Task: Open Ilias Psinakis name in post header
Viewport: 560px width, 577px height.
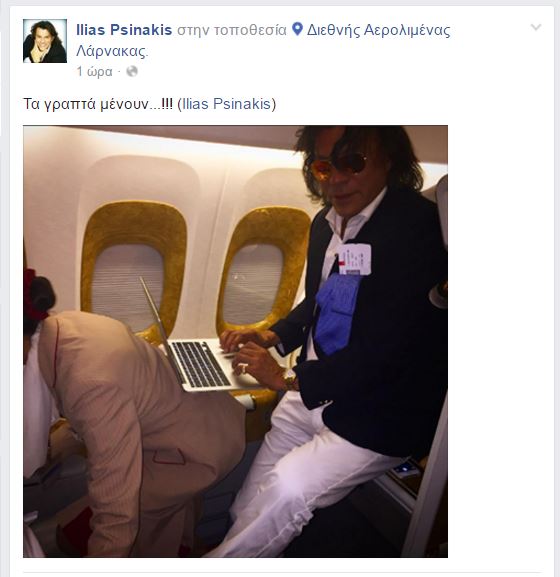Action: click(124, 30)
